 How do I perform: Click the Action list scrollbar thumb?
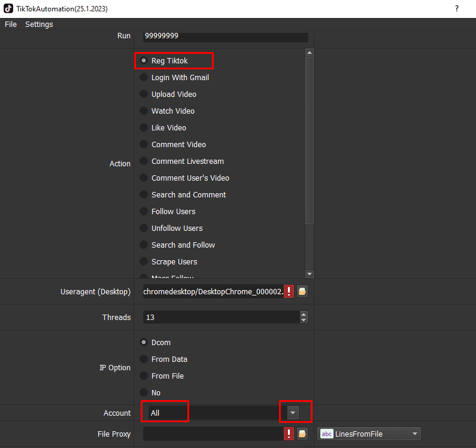(x=310, y=141)
